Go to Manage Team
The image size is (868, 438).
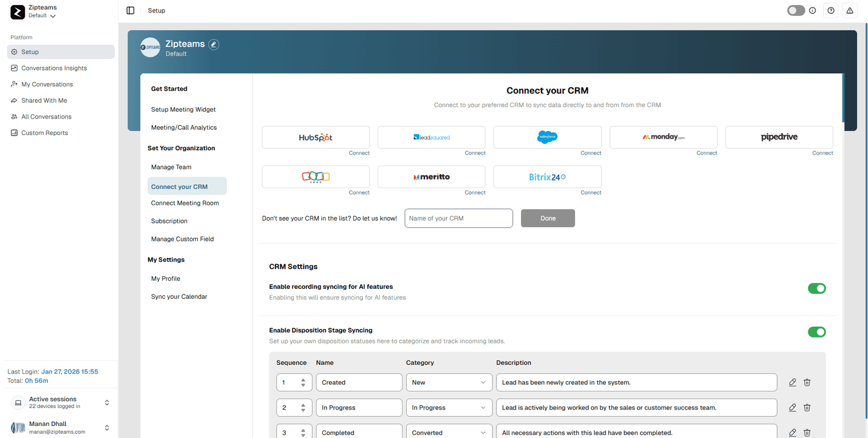click(171, 167)
